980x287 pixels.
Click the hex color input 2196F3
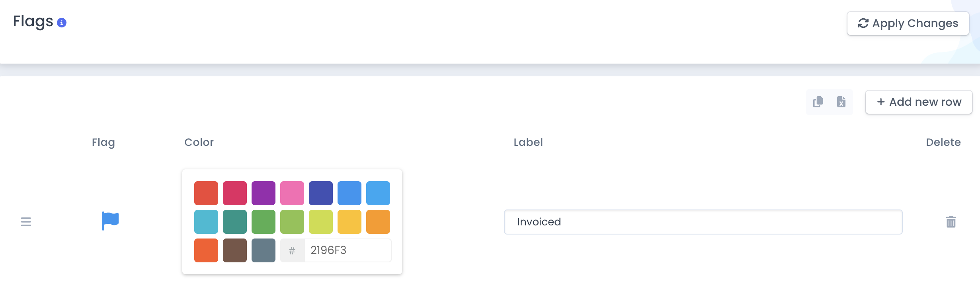(x=348, y=250)
